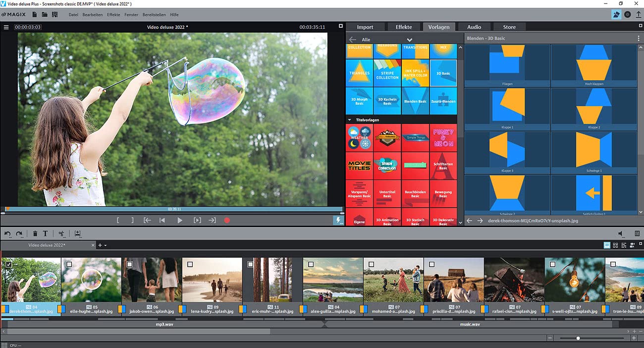Image resolution: width=644 pixels, height=348 pixels.
Task: Add title with the T icon
Action: pyautogui.click(x=45, y=233)
